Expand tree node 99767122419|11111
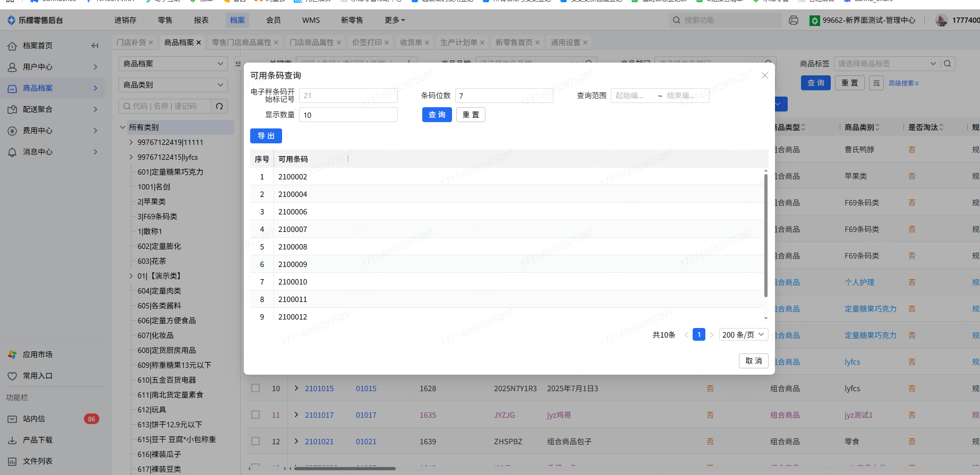This screenshot has height=475, width=980. pos(131,142)
